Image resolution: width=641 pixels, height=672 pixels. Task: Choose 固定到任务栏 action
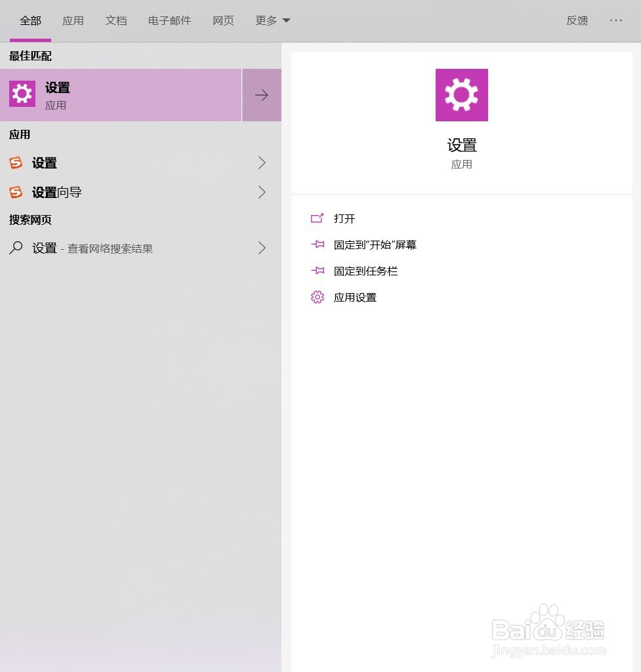365,271
